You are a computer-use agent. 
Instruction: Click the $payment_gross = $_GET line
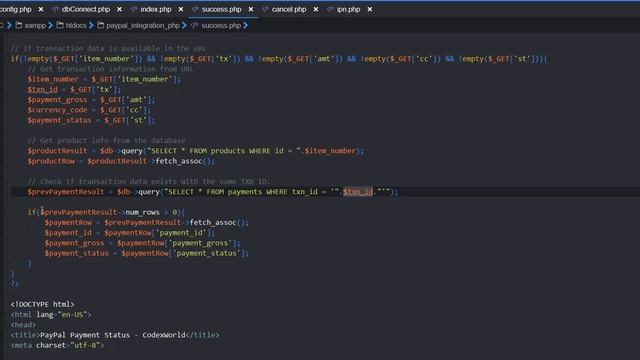pyautogui.click(x=91, y=100)
